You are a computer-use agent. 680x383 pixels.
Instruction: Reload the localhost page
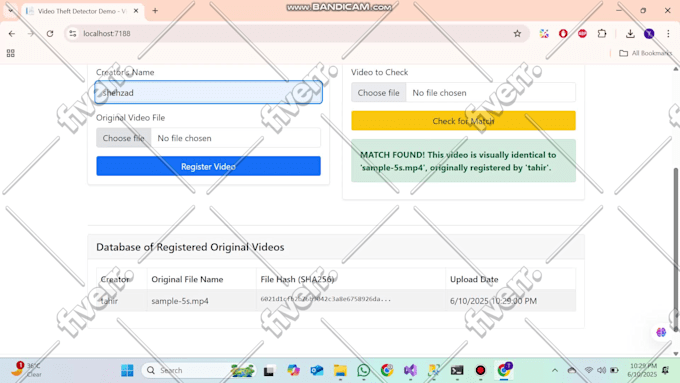(x=50, y=33)
